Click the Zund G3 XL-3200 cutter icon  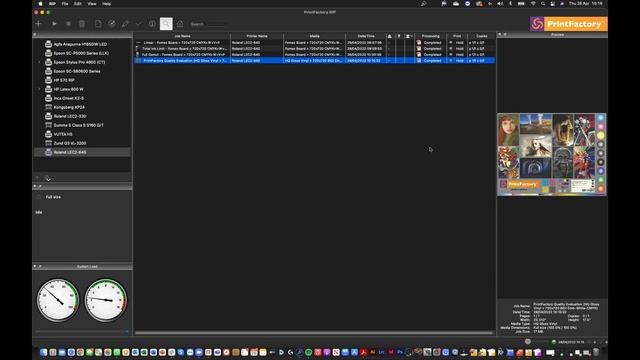[49, 143]
